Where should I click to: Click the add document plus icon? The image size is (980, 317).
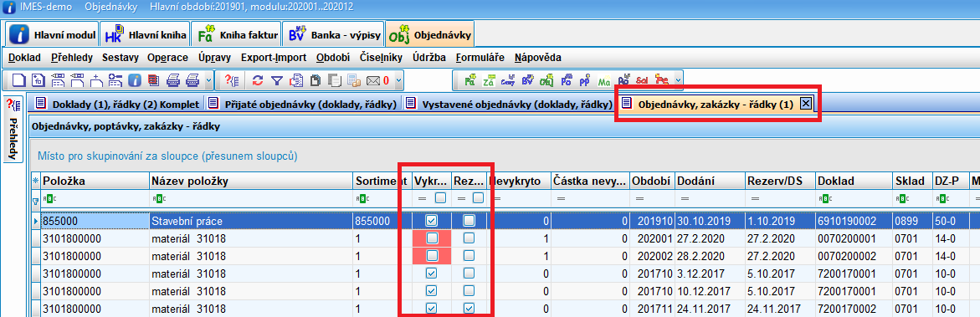(96, 80)
